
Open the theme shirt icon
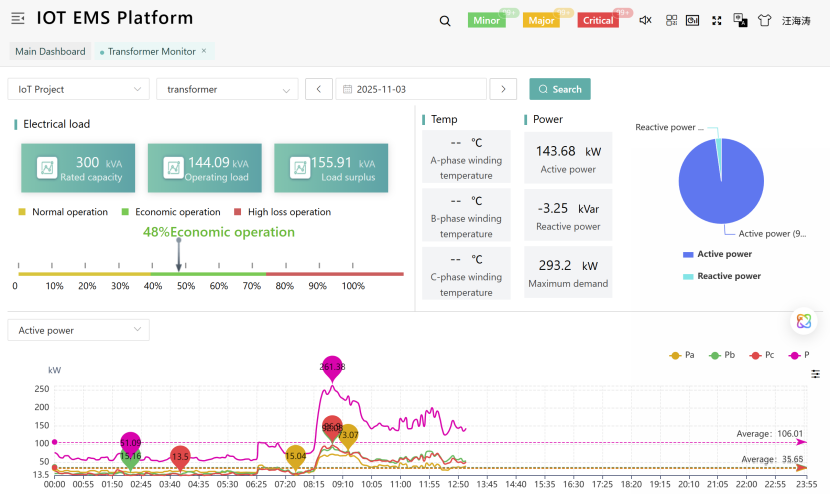(765, 20)
